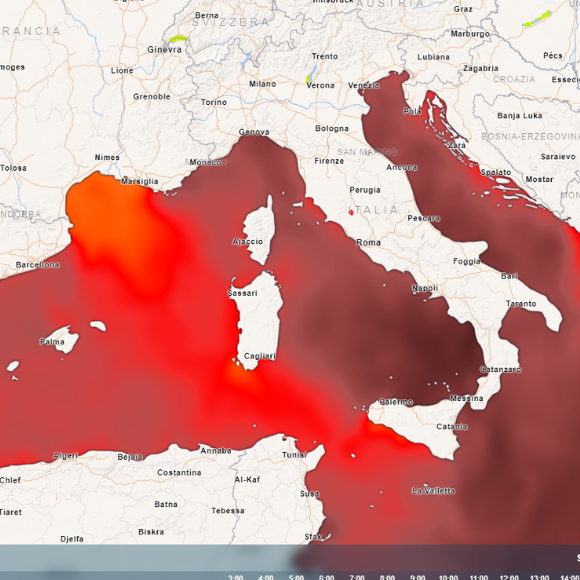
Task: Click the Roma city label
Action: click(x=368, y=242)
